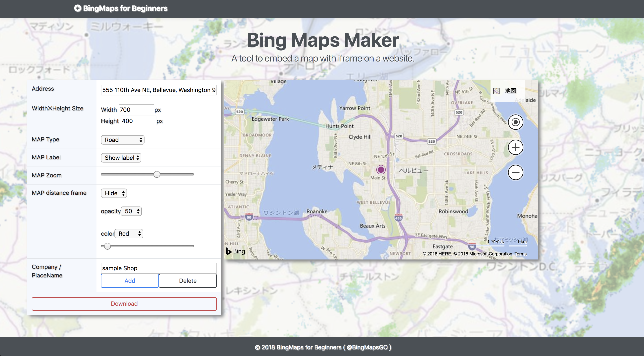Image resolution: width=644 pixels, height=356 pixels.
Task: Open the Terms link on map
Action: click(x=520, y=254)
